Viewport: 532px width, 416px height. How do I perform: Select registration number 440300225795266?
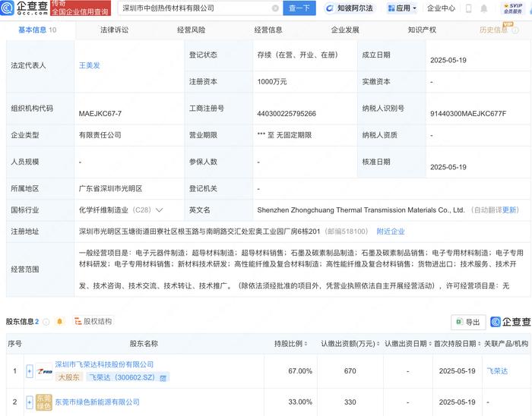[287, 114]
